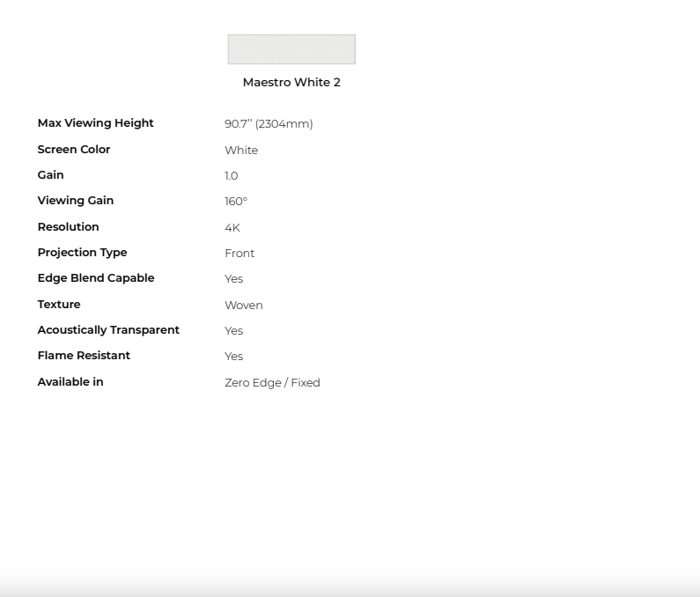This screenshot has width=700, height=597.
Task: Click the value 90.7" (2304mm)
Action: (x=269, y=123)
